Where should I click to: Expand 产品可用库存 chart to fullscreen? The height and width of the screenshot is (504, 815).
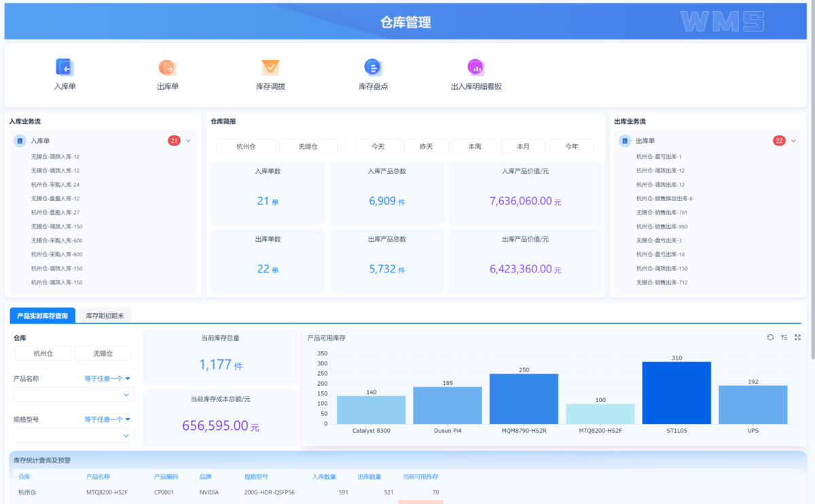[797, 338]
